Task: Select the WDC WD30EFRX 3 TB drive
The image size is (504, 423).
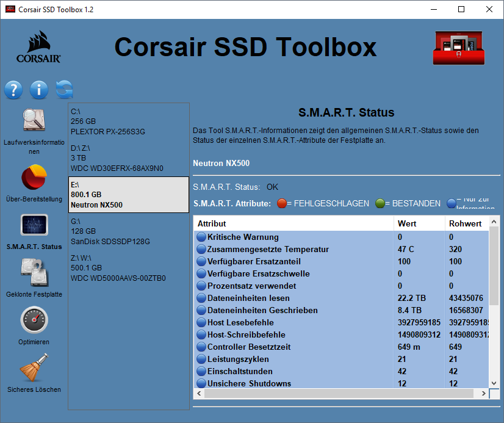Action: pyautogui.click(x=117, y=158)
